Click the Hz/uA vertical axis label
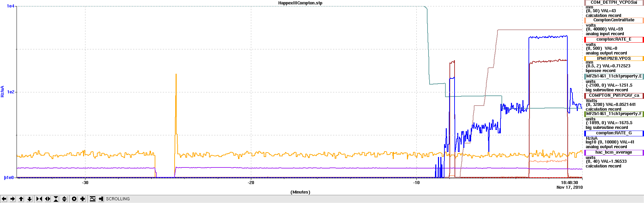The width and height of the screenshot is (644, 203). coord(2,91)
